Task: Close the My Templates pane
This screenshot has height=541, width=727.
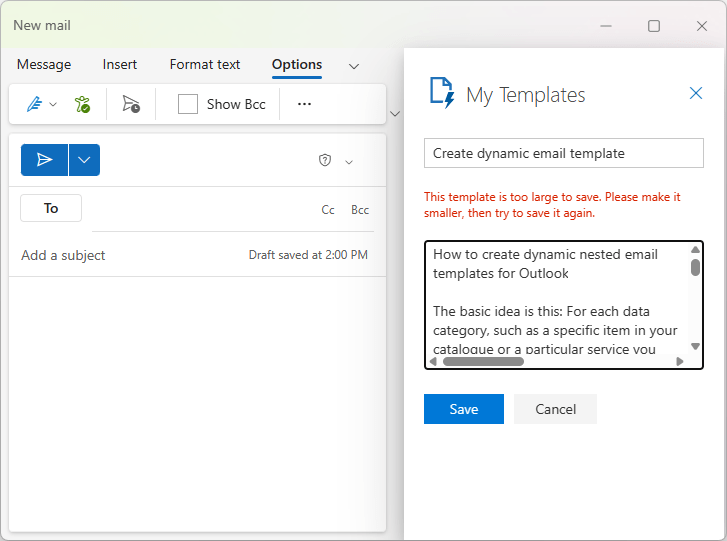Action: [x=696, y=94]
